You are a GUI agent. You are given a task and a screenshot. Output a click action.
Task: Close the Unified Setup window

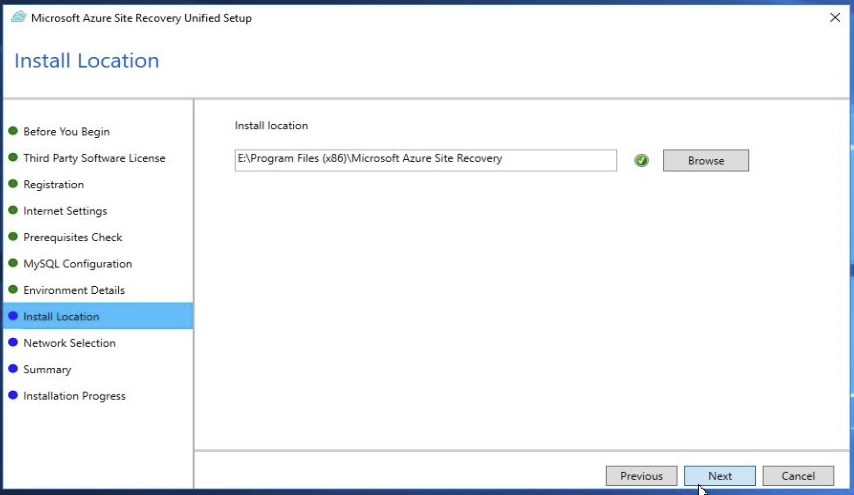point(834,17)
